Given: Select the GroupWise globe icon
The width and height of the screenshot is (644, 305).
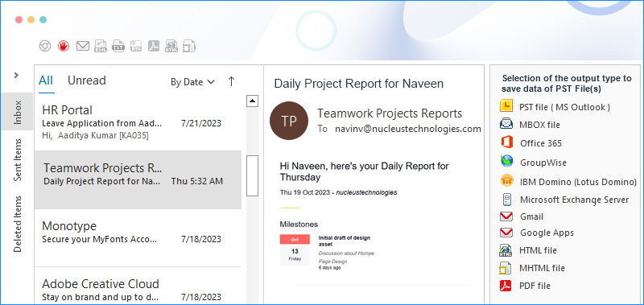Looking at the screenshot, I should point(507,161).
